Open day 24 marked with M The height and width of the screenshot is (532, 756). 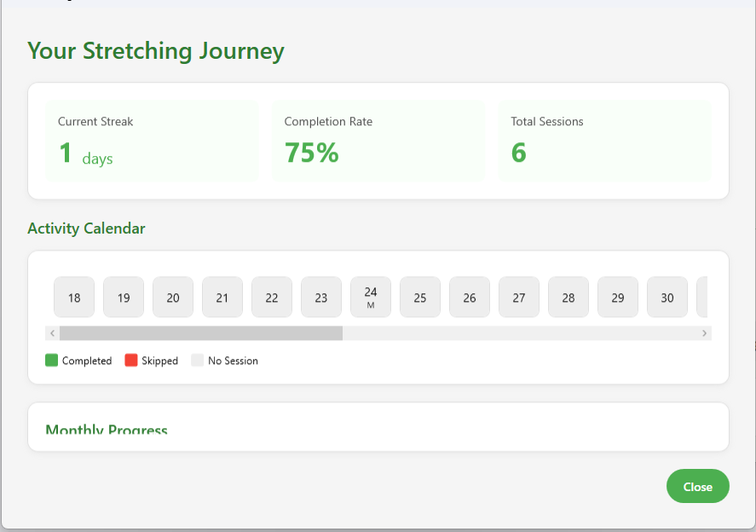pos(371,298)
